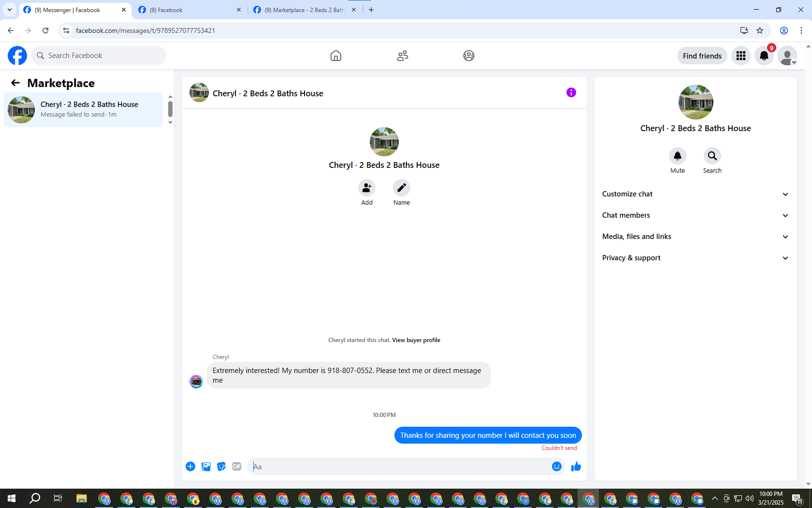Close the Marketplace tab
The width and height of the screenshot is (812, 508).
(354, 10)
